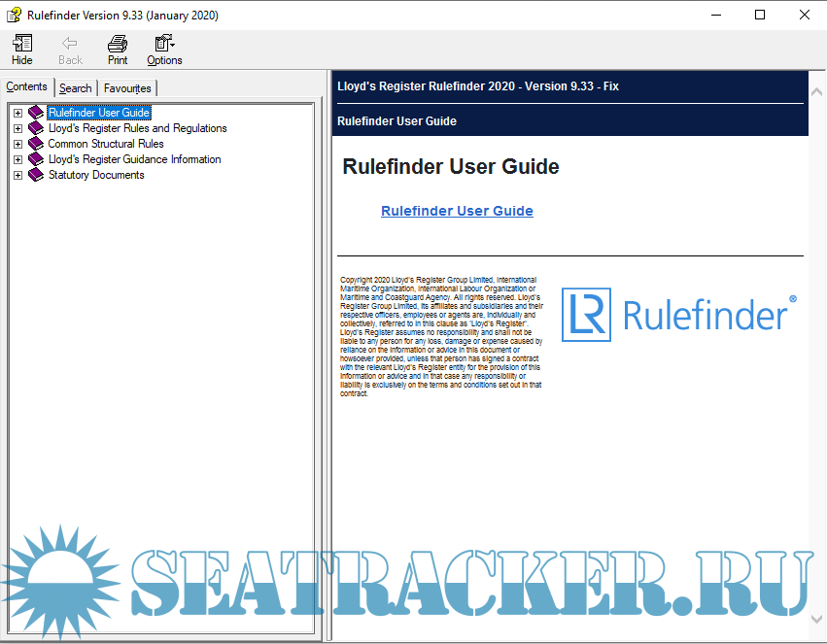Expand the Common Structural Rules tree entry
The width and height of the screenshot is (827, 644).
17,143
